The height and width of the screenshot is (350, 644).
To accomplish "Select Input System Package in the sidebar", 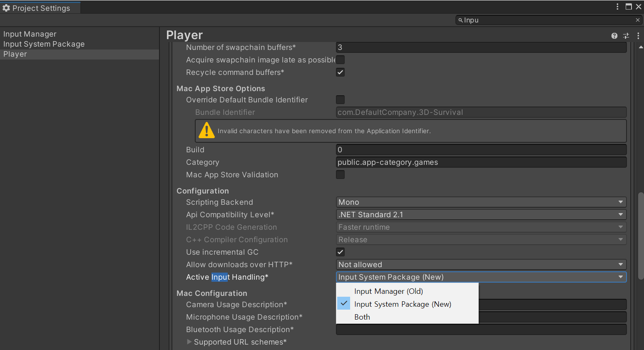I will (79, 44).
